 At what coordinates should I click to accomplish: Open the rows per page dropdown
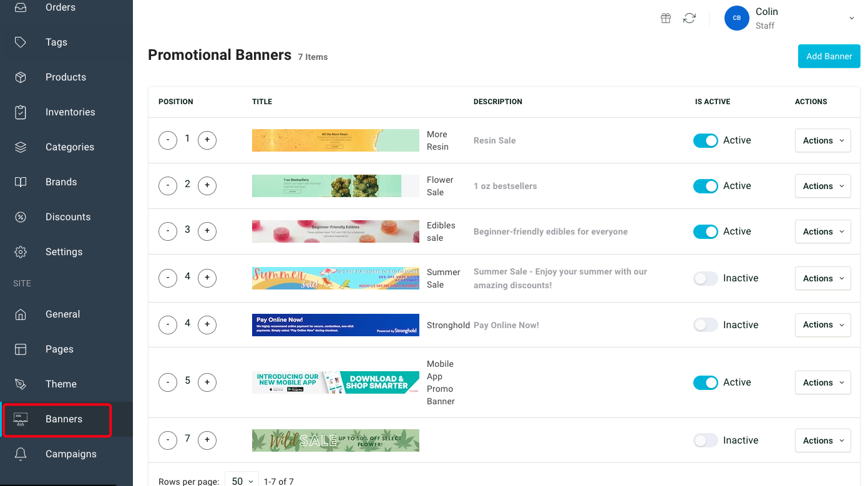tap(241, 481)
